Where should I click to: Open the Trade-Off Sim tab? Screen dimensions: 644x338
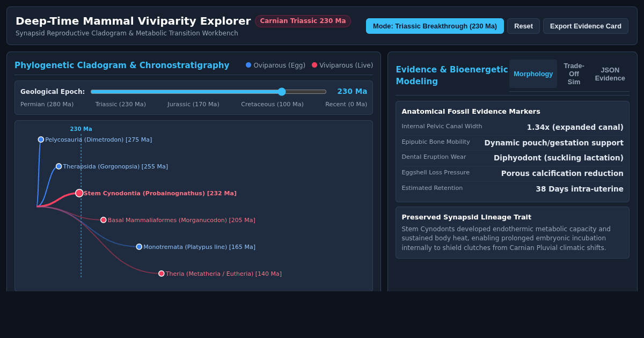pyautogui.click(x=574, y=74)
